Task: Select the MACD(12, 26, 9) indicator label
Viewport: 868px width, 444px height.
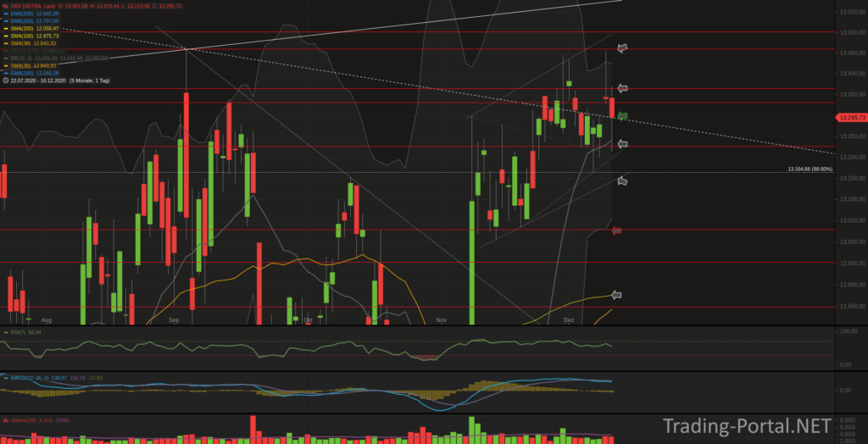Action: [30, 378]
